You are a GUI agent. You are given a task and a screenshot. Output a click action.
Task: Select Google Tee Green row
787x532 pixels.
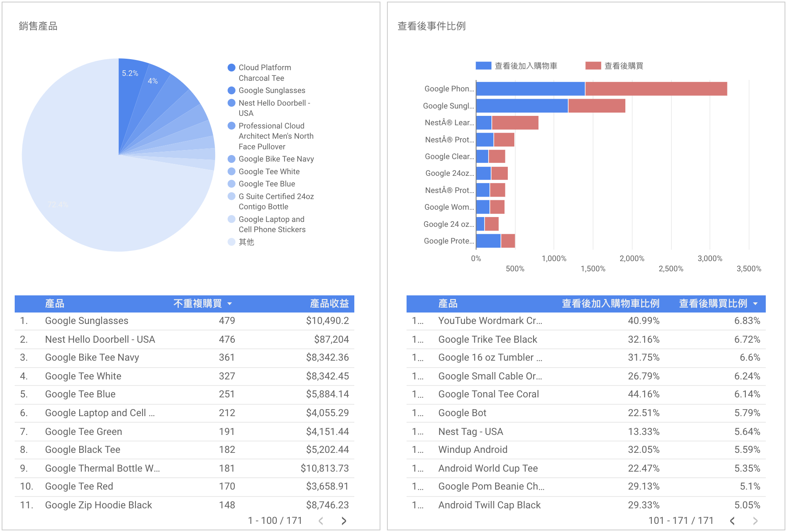tap(185, 432)
